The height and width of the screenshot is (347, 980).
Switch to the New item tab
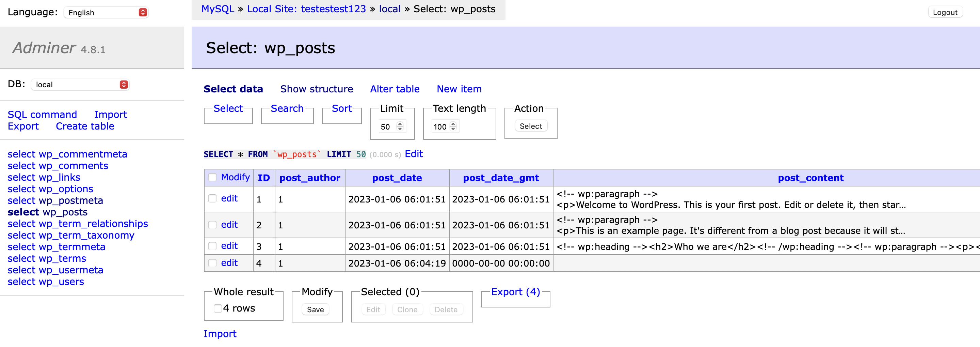[459, 89]
